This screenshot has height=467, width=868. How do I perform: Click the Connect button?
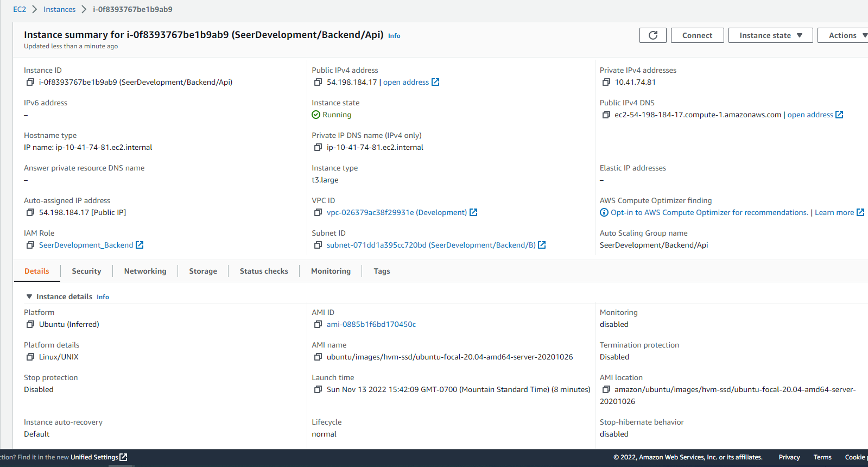pos(697,35)
